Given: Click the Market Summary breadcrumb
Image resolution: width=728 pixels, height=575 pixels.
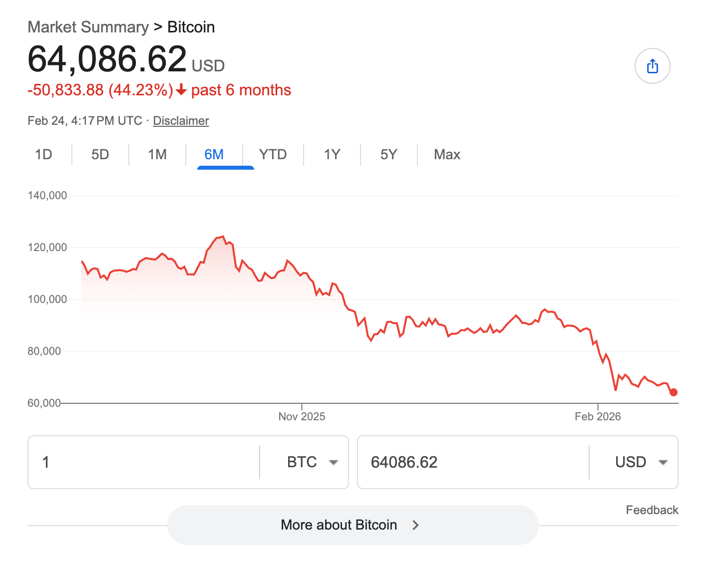Looking at the screenshot, I should [88, 27].
